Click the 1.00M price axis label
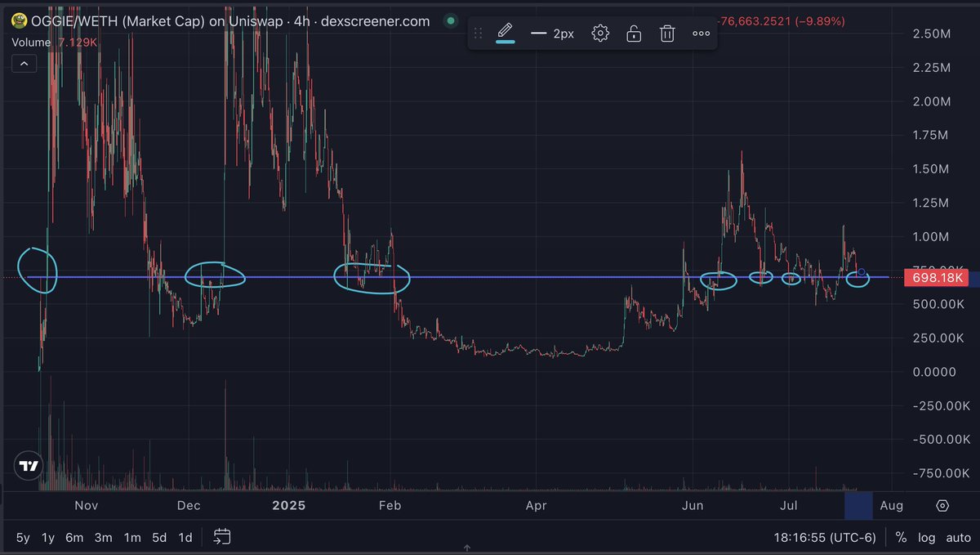The height and width of the screenshot is (555, 980). [931, 237]
